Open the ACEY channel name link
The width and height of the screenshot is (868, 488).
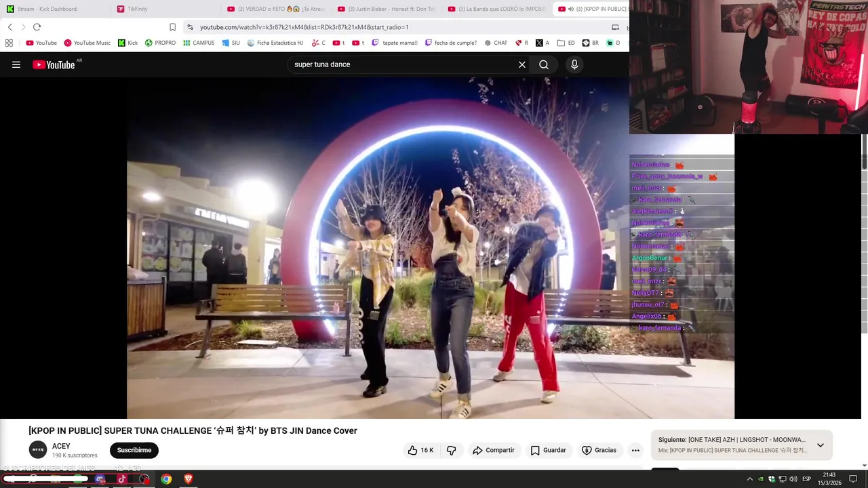tap(61, 446)
